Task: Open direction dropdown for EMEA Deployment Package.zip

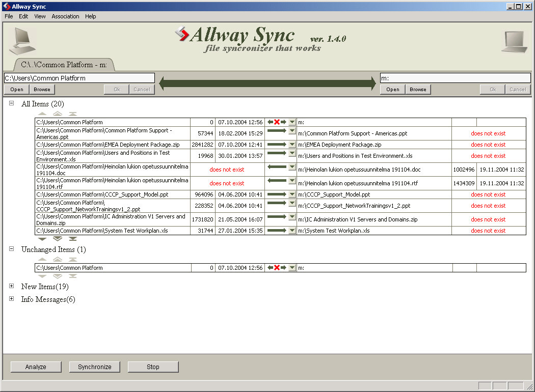Action: coord(292,145)
